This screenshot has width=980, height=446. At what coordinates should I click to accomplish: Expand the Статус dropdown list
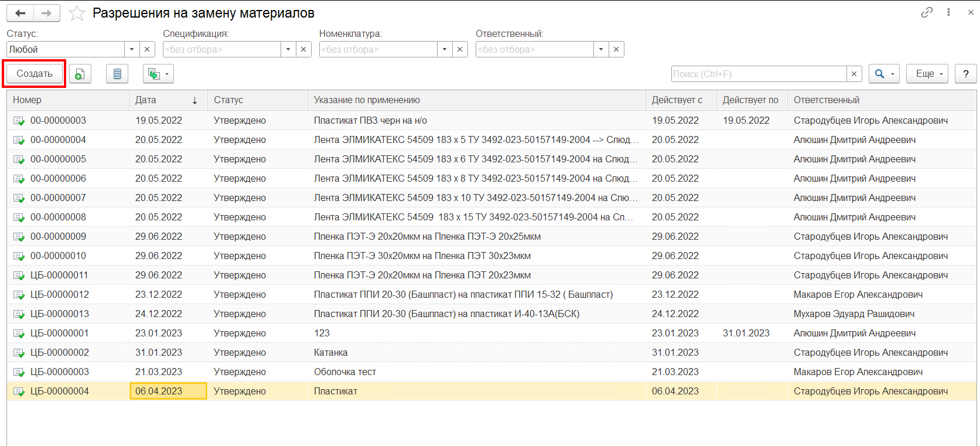132,49
